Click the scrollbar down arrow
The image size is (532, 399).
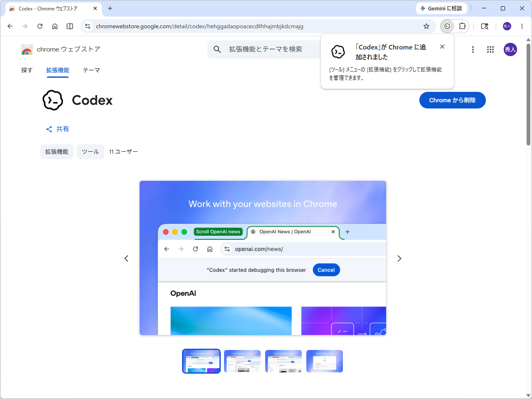tap(529, 395)
